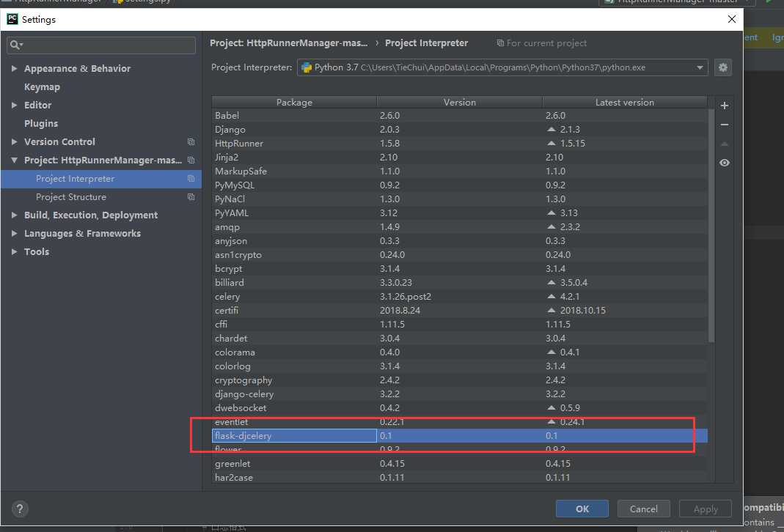Click project-level icon beside Project Interpreter
Screen dimensions: 784x532
tap(191, 178)
